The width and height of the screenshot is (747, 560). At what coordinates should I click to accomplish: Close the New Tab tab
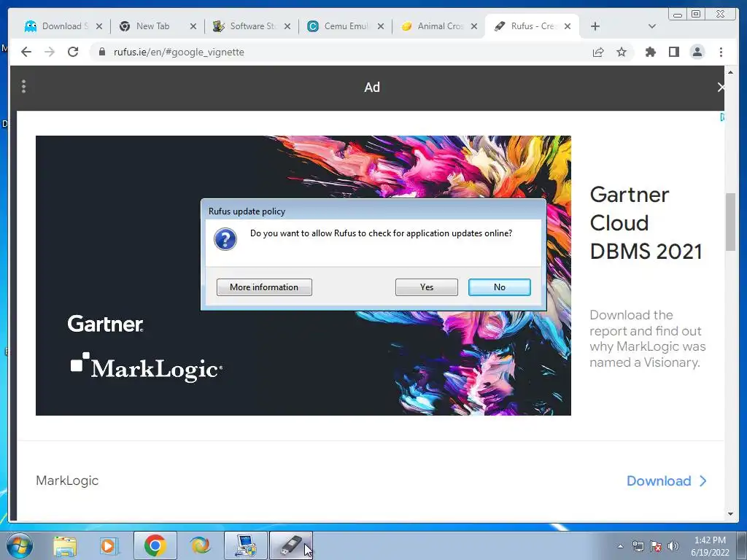point(193,26)
